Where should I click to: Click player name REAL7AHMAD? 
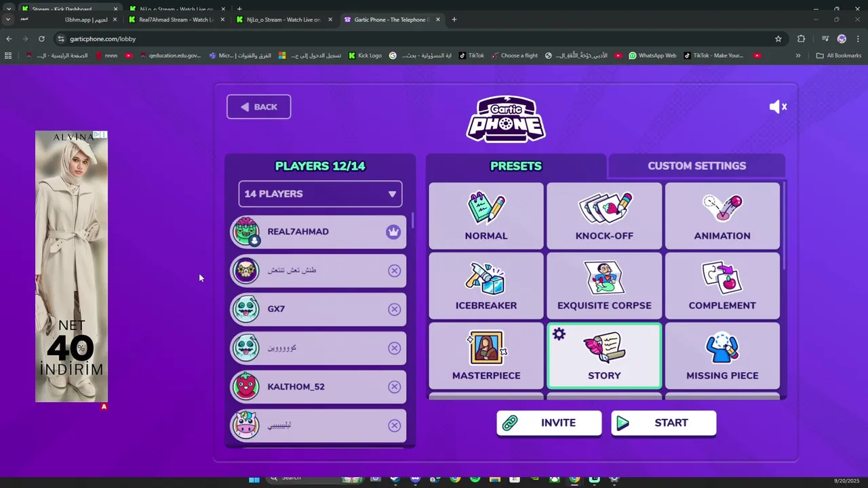coord(298,232)
